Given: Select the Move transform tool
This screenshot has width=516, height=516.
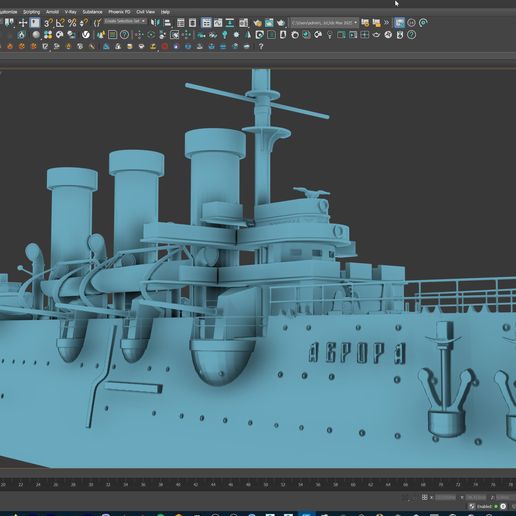Looking at the screenshot, I should pos(23,23).
